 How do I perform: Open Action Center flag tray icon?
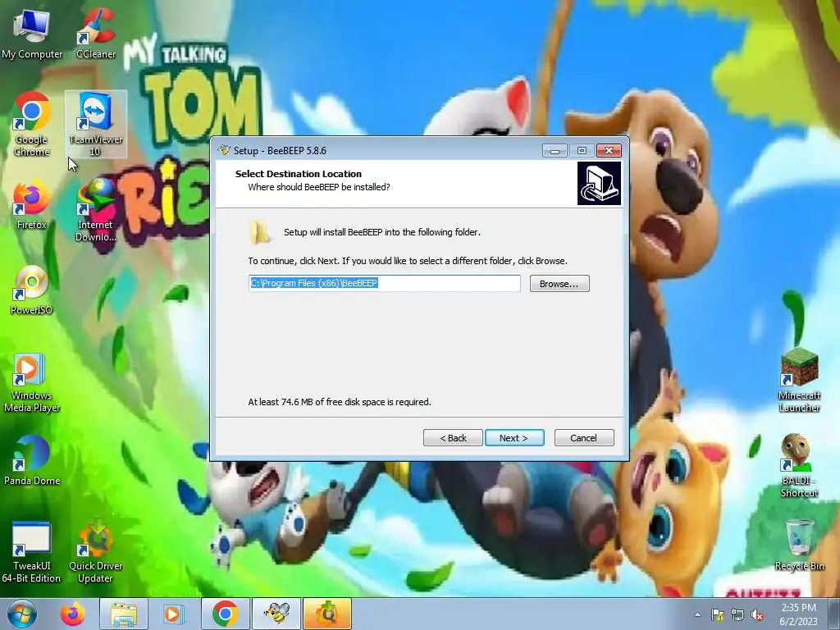coord(717,614)
